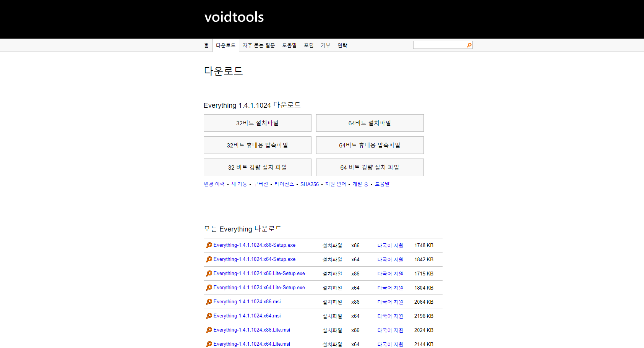The width and height of the screenshot is (644, 348).
Task: Click Everything-1.4.1.1024.x86-Setup.exe link
Action: tap(254, 245)
